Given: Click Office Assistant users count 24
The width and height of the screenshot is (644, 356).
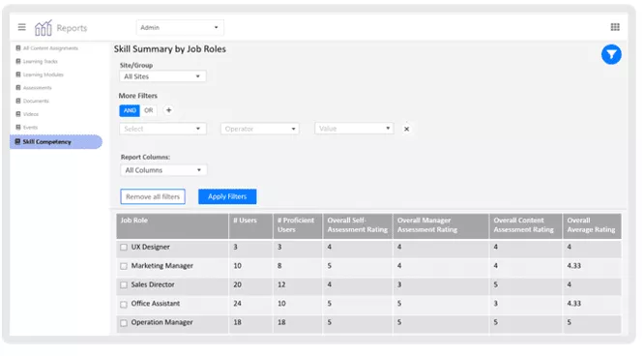Looking at the screenshot, I should tap(238, 304).
